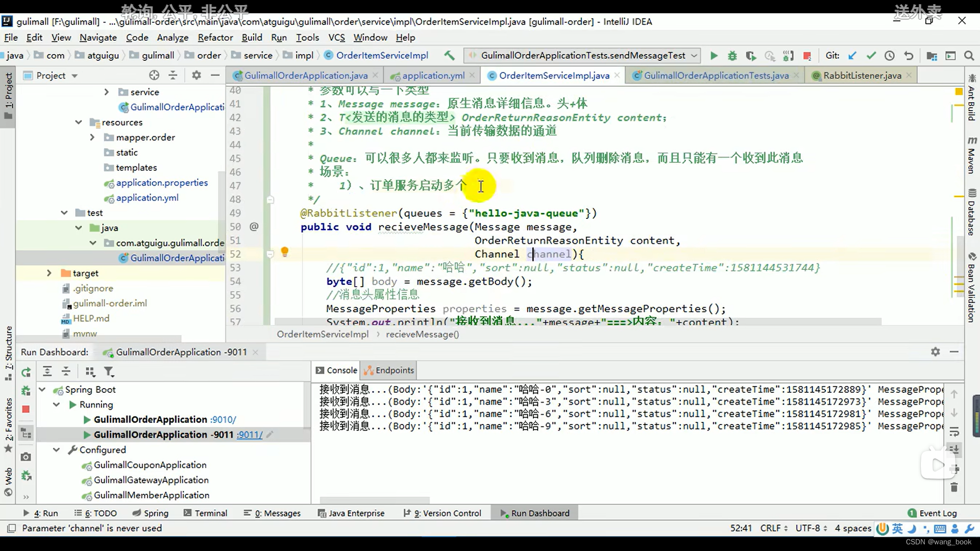The width and height of the screenshot is (980, 551).
Task: Switch to OrderItemServiceImpl.java tab
Action: point(554,76)
